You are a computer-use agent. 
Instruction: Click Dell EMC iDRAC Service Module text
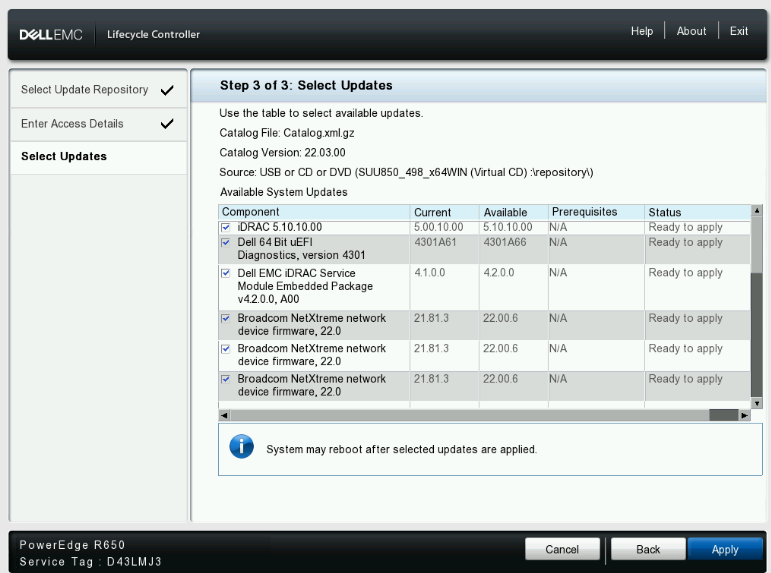point(305,286)
